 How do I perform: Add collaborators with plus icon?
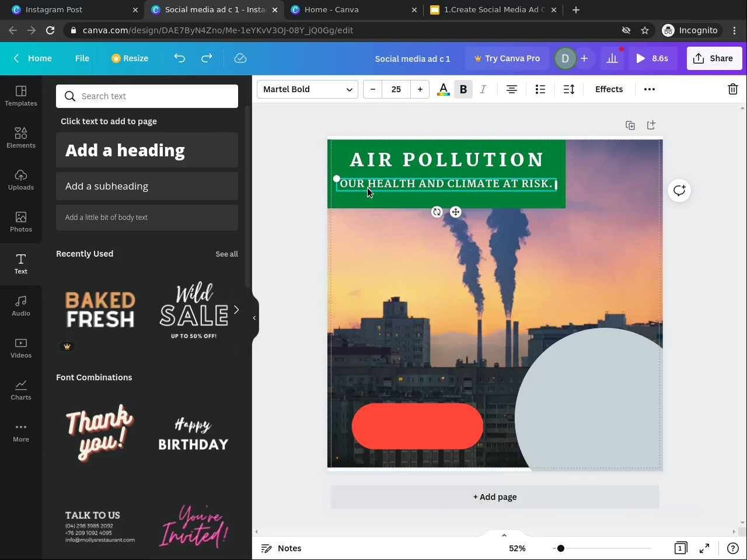point(584,58)
